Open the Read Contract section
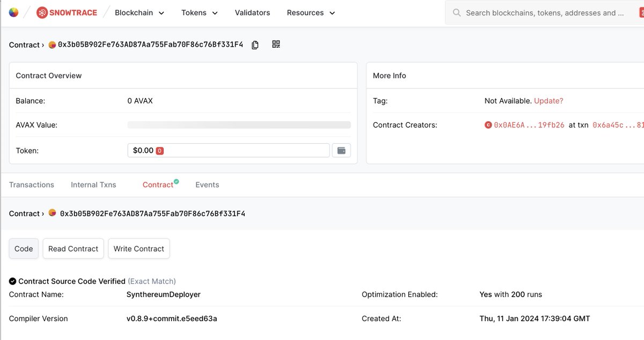This screenshot has height=340, width=644. point(73,249)
